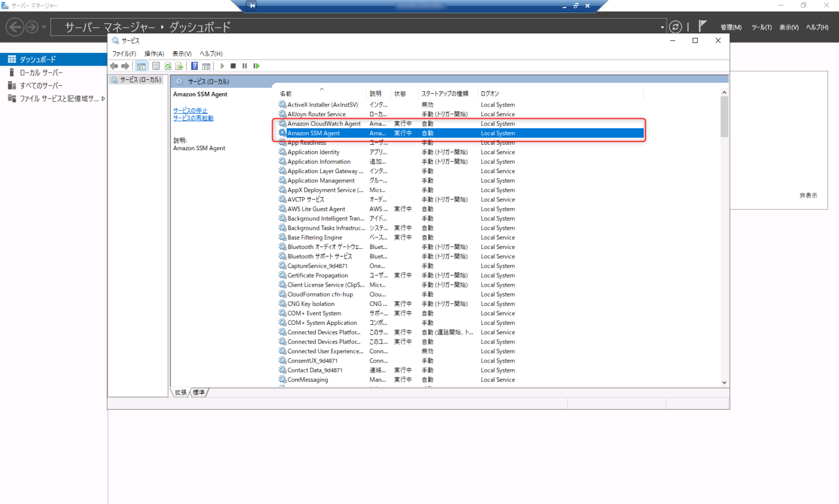The width and height of the screenshot is (839, 504).
Task: Click the Pause Service toolbar icon
Action: click(x=245, y=66)
